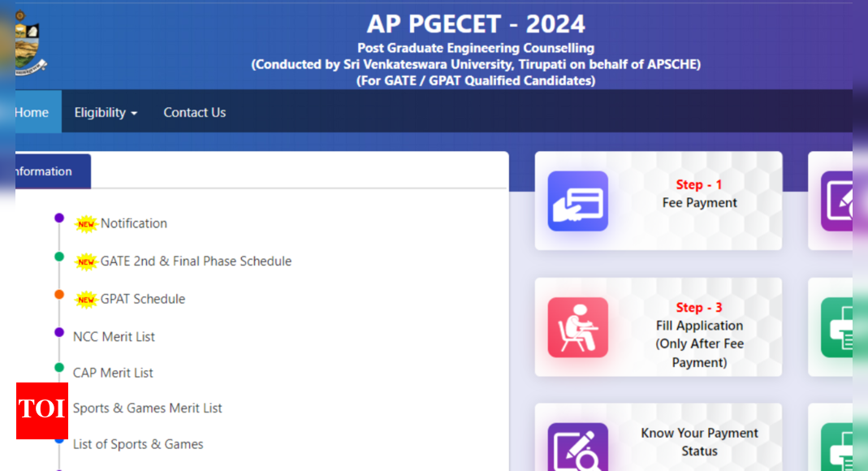Click the GATE / GPAT Qualified Candidates line

[476, 81]
